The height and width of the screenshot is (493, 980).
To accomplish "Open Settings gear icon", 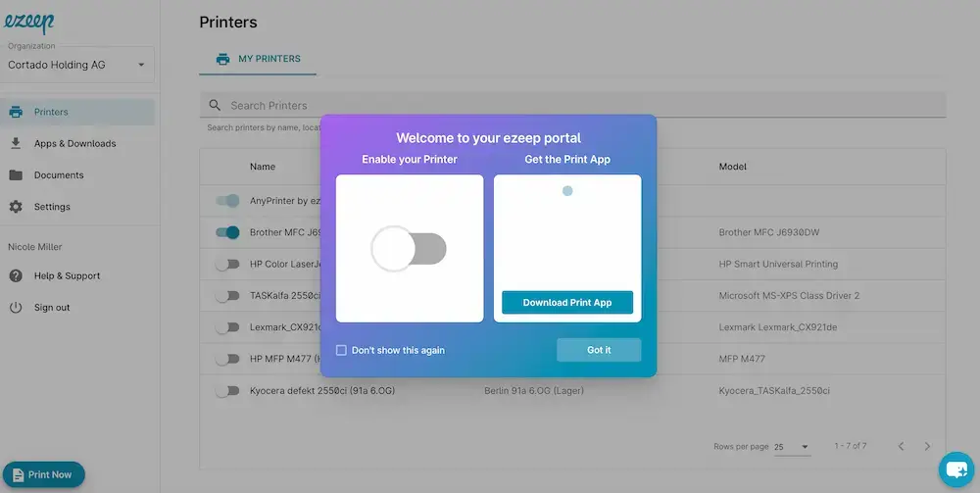I will pyautogui.click(x=16, y=207).
